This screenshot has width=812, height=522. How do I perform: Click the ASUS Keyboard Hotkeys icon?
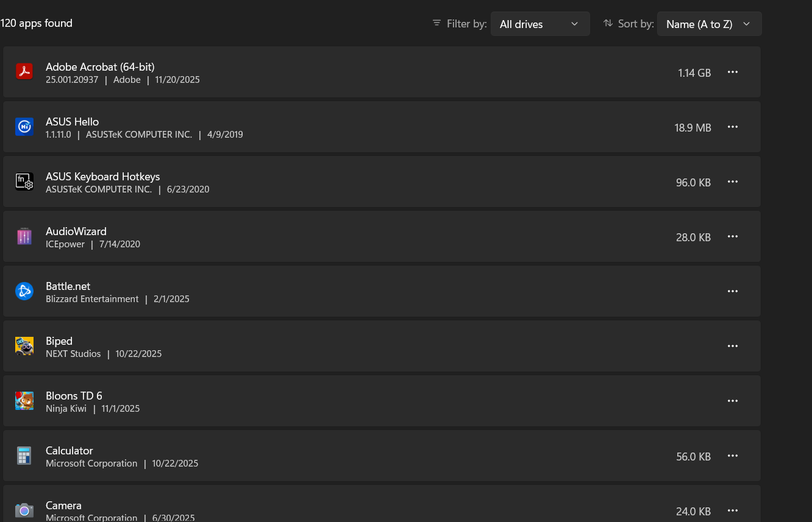click(x=24, y=182)
